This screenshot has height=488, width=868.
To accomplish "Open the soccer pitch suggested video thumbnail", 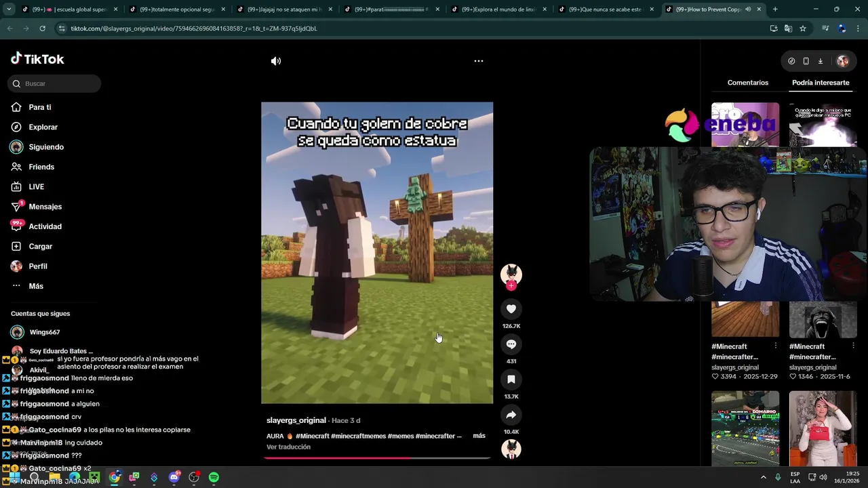I will [745, 428].
